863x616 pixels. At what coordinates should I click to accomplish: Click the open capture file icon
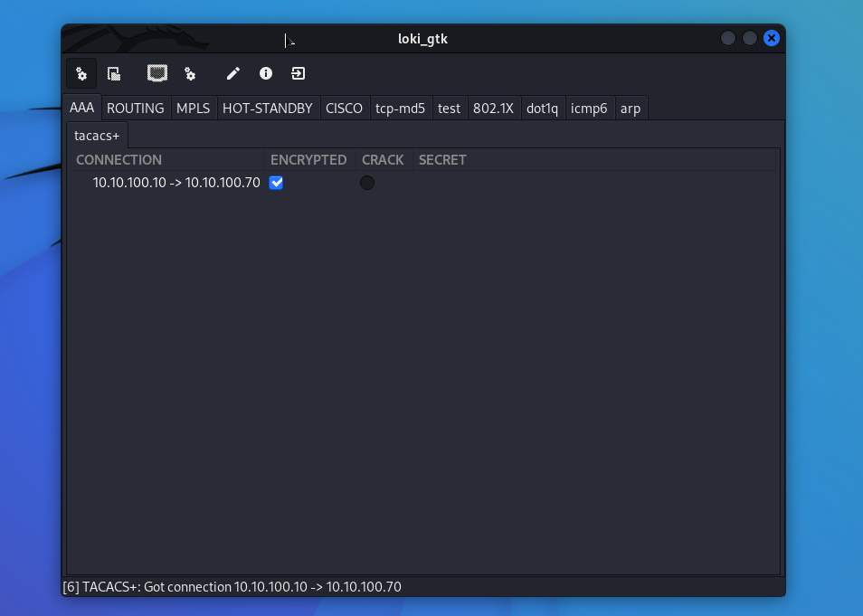point(114,74)
